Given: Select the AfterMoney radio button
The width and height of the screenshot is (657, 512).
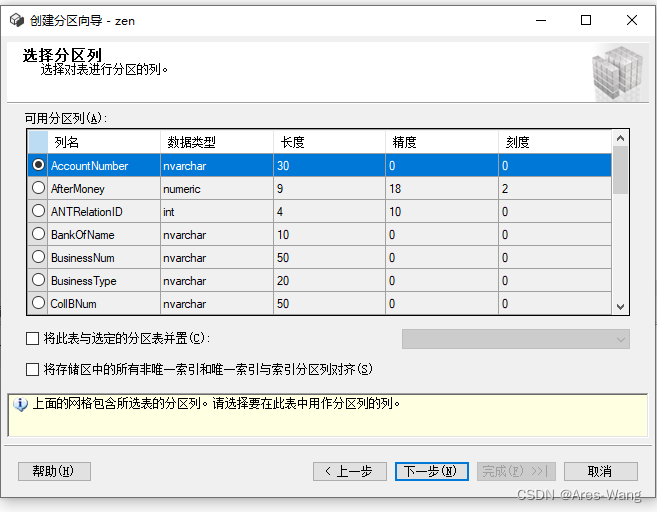Looking at the screenshot, I should click(38, 188).
